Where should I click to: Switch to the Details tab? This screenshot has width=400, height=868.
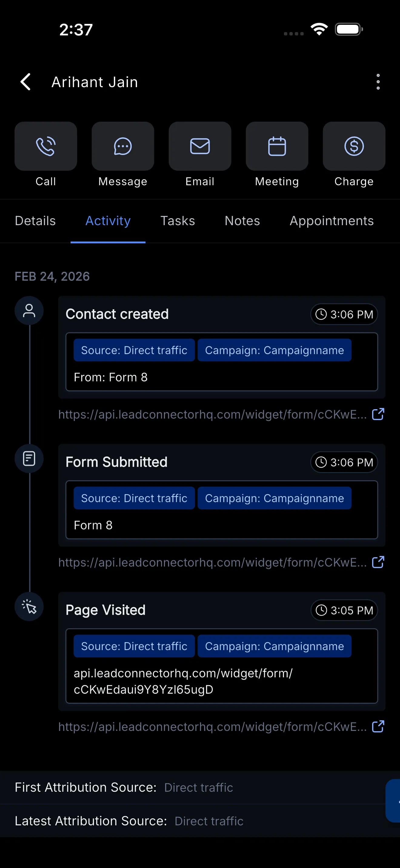point(35,221)
